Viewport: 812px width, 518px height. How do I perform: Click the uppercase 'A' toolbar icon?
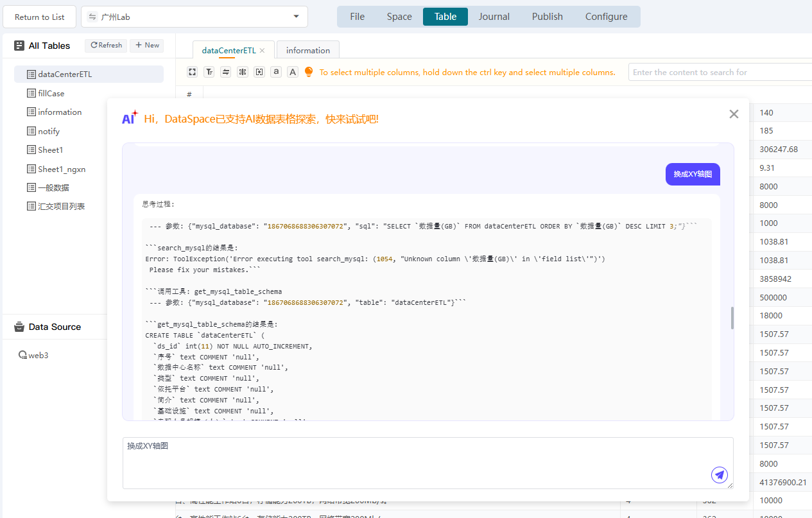[x=293, y=72]
